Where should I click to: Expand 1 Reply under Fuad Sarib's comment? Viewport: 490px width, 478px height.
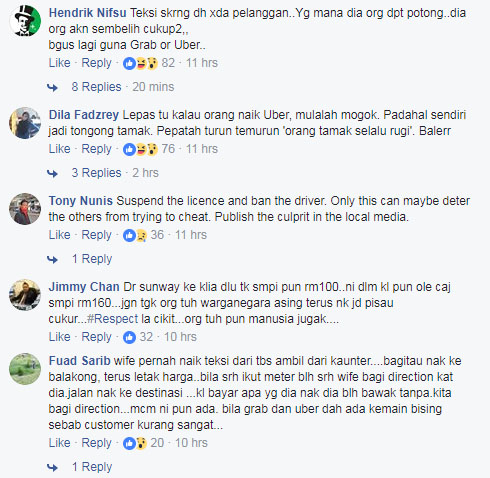click(92, 467)
